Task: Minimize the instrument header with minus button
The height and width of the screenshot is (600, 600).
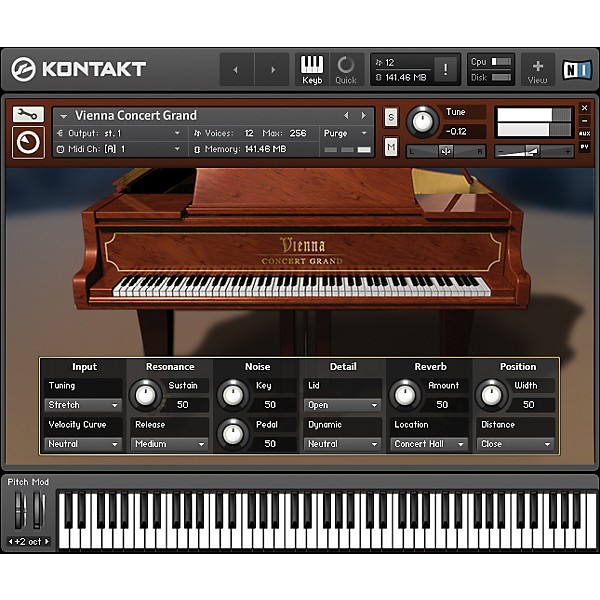Action: (x=584, y=121)
